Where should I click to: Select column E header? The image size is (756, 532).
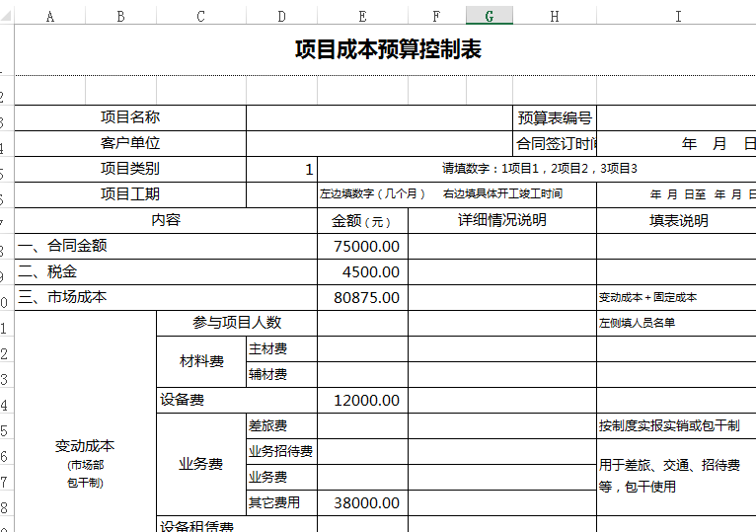362,17
